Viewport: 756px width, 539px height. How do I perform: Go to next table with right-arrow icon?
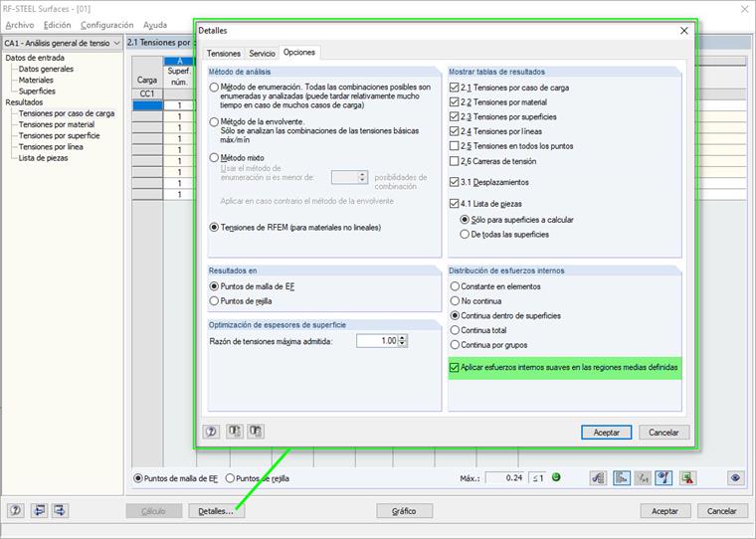click(61, 510)
